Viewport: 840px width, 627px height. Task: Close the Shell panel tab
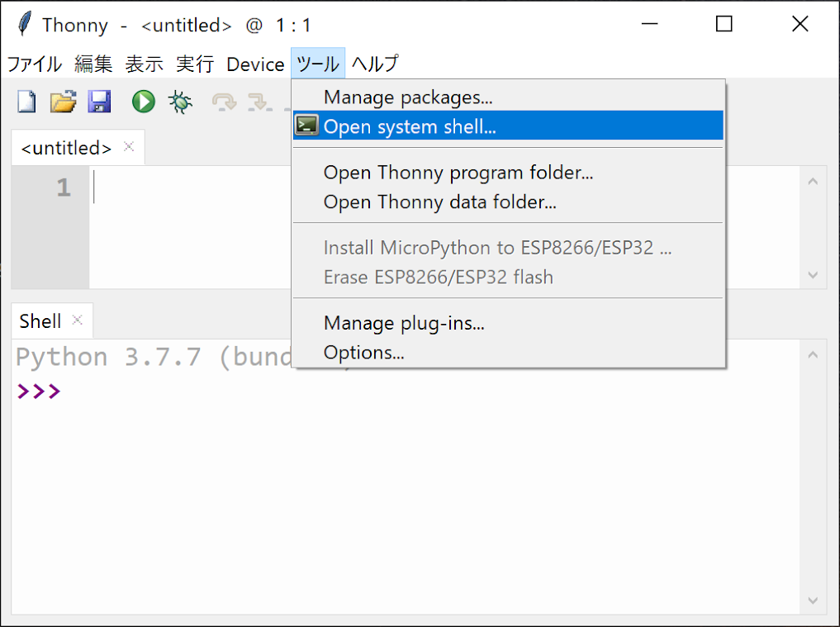(x=77, y=320)
